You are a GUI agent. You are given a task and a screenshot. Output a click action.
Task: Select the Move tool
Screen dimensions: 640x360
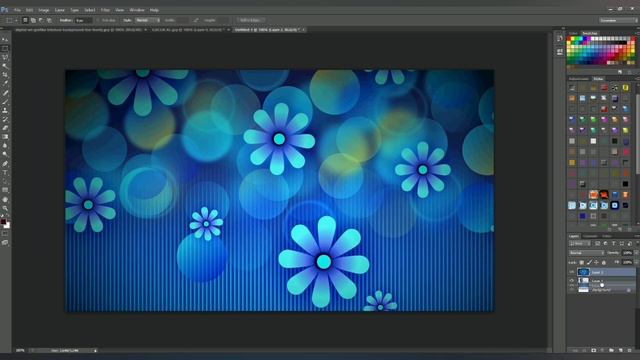(5, 40)
